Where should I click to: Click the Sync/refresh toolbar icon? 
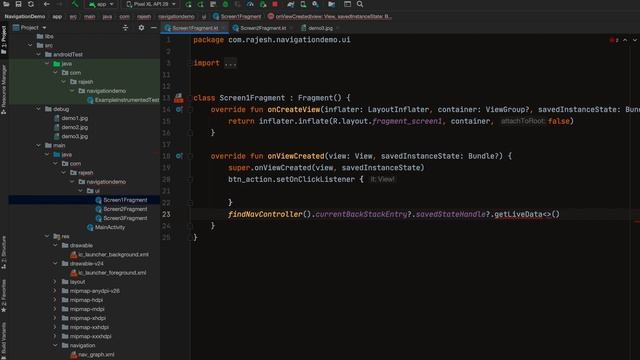(31, 4)
